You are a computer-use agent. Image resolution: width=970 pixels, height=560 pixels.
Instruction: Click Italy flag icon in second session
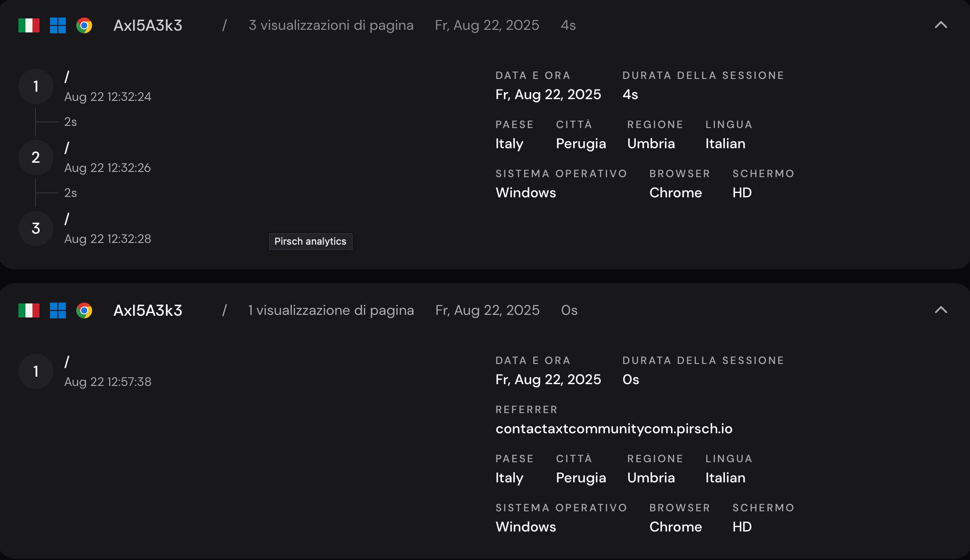tap(29, 310)
